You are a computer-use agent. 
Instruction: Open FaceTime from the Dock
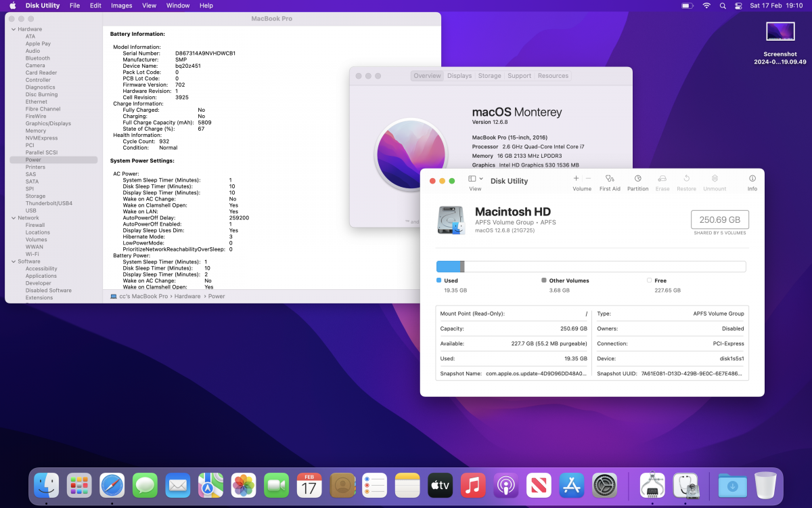click(276, 485)
